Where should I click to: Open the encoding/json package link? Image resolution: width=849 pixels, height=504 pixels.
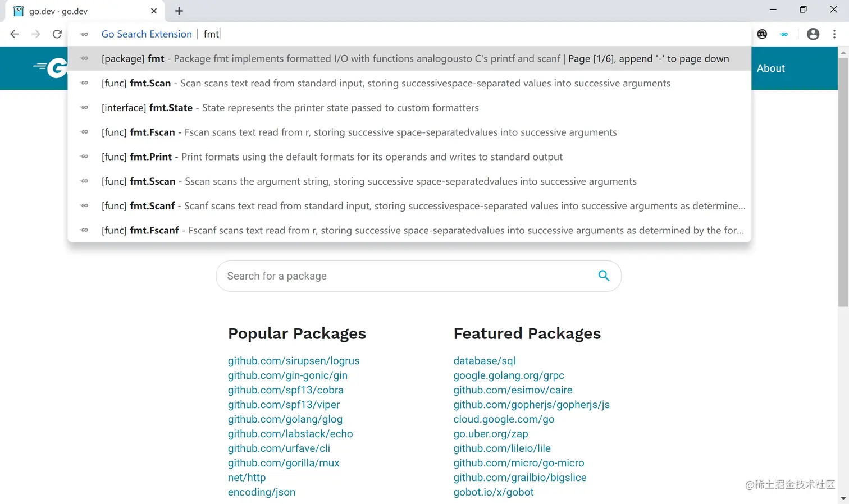point(262,492)
